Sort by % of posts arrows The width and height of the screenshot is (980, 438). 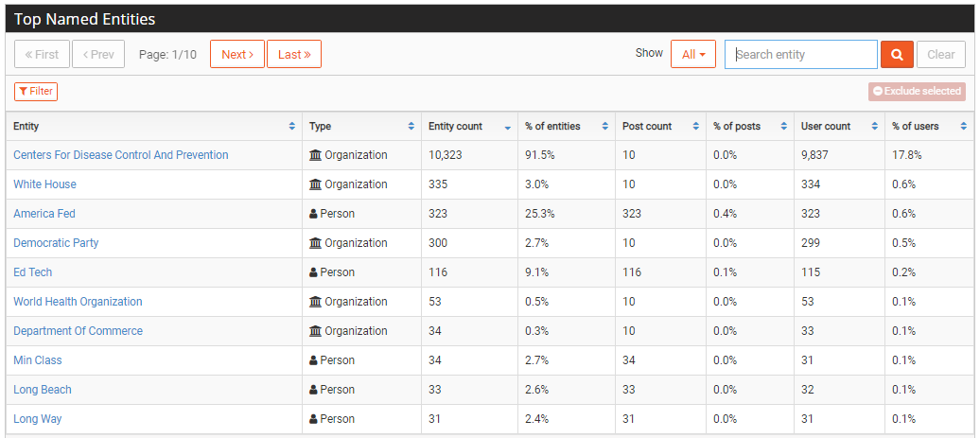(x=784, y=126)
